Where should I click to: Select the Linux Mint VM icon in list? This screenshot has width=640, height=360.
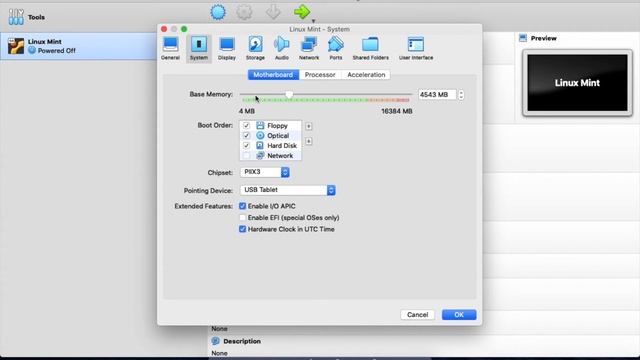16,46
